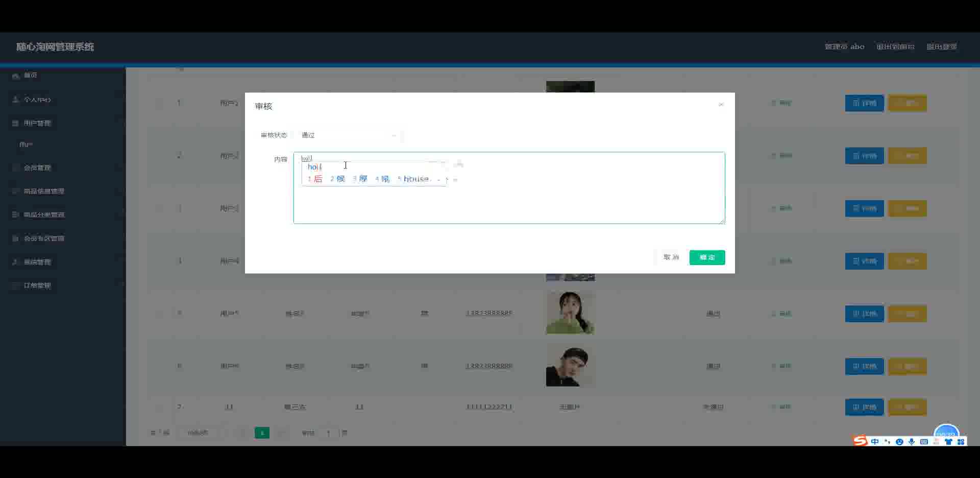
Task: Click the 审核 icon link in row 5
Action: click(781, 314)
